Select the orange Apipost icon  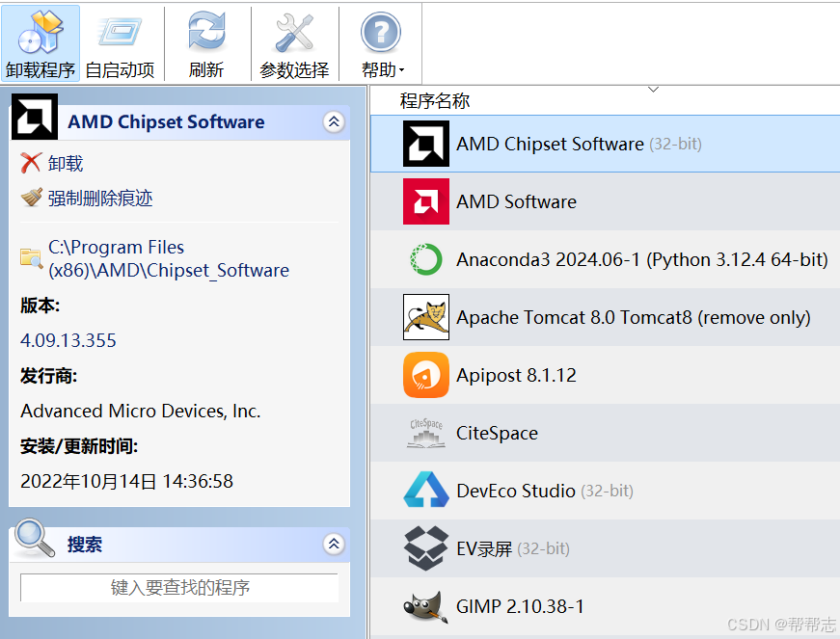pos(426,375)
